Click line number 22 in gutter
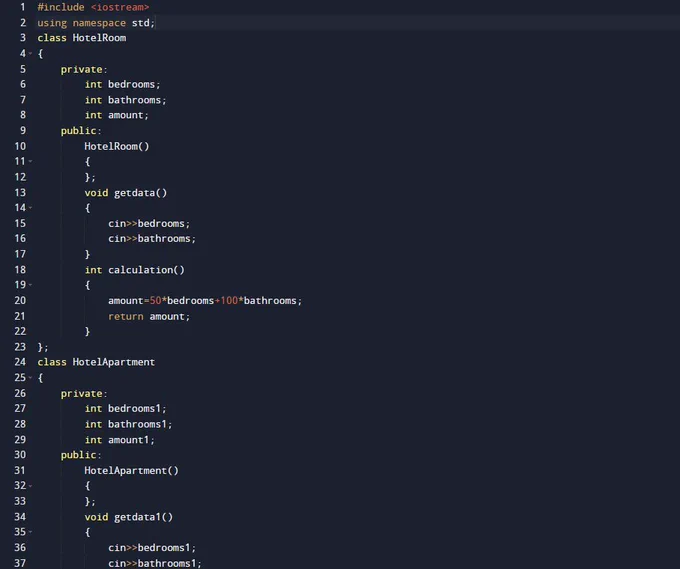680x569 pixels. click(20, 332)
